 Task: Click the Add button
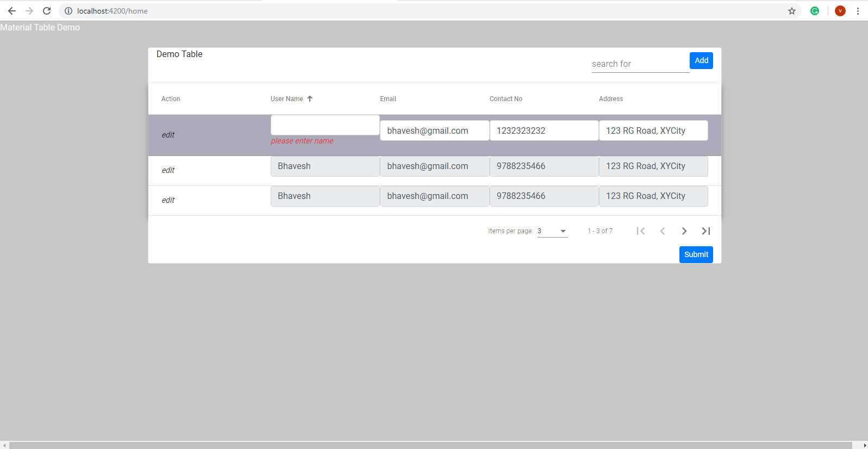click(x=701, y=60)
